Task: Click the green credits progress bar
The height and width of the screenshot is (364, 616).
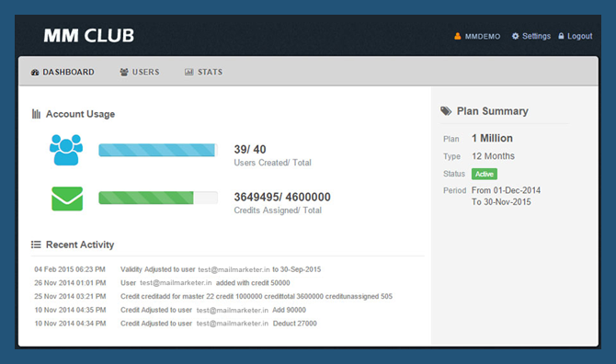Action: [158, 198]
